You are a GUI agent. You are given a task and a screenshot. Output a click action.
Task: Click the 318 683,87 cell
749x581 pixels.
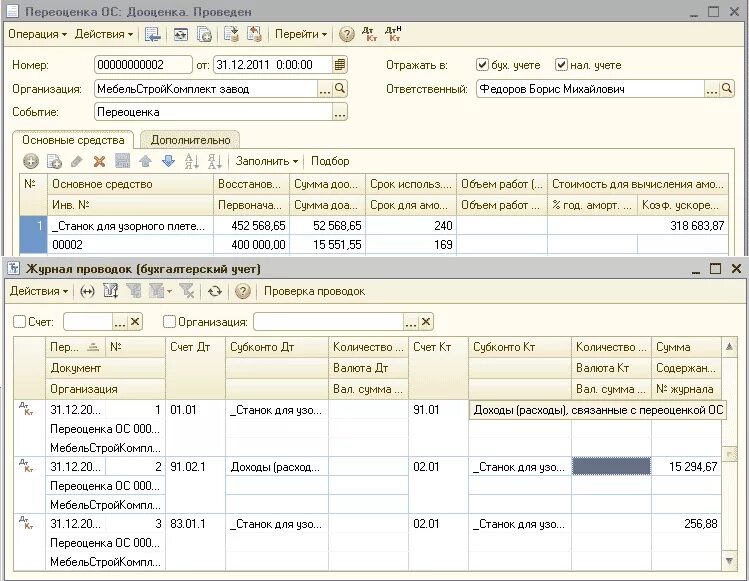tap(638, 226)
